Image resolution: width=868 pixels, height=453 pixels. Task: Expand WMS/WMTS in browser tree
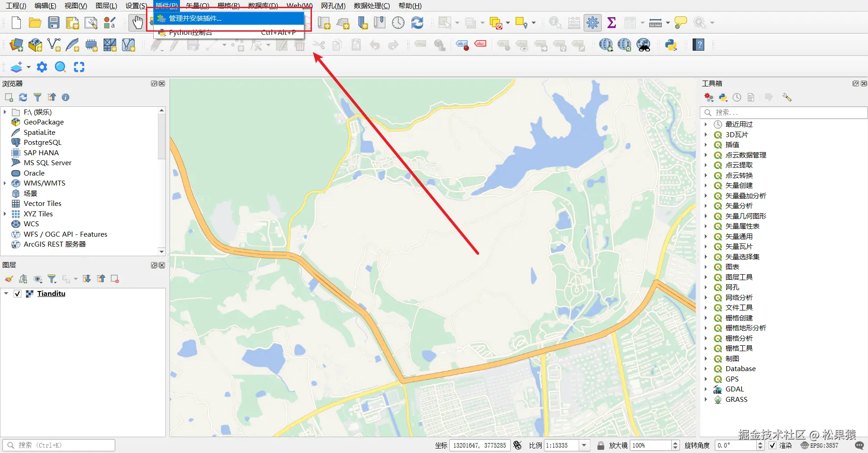(5, 183)
